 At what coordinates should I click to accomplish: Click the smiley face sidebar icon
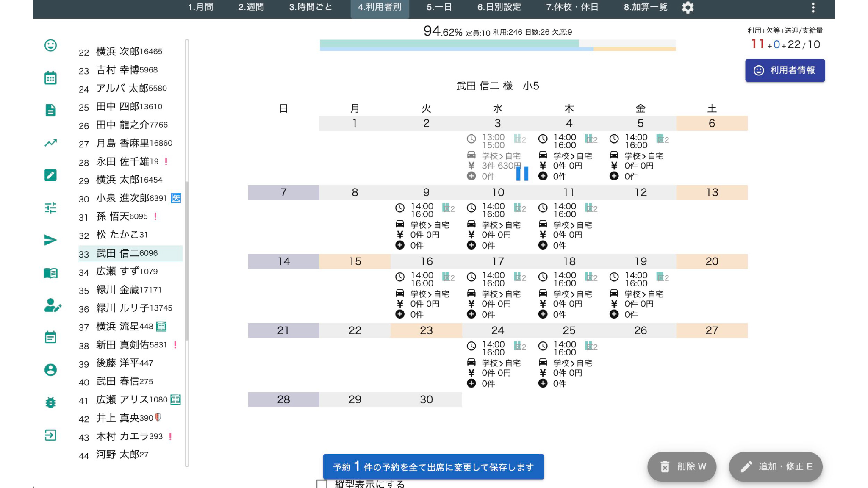pos(50,45)
